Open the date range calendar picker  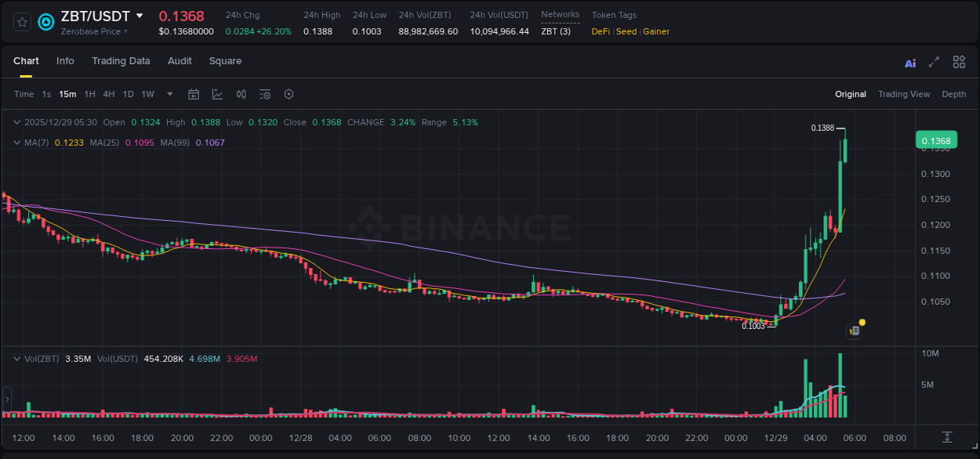pyautogui.click(x=194, y=94)
